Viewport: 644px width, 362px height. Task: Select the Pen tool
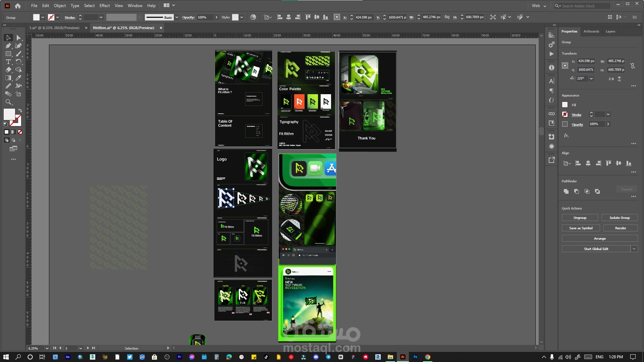tap(8, 46)
